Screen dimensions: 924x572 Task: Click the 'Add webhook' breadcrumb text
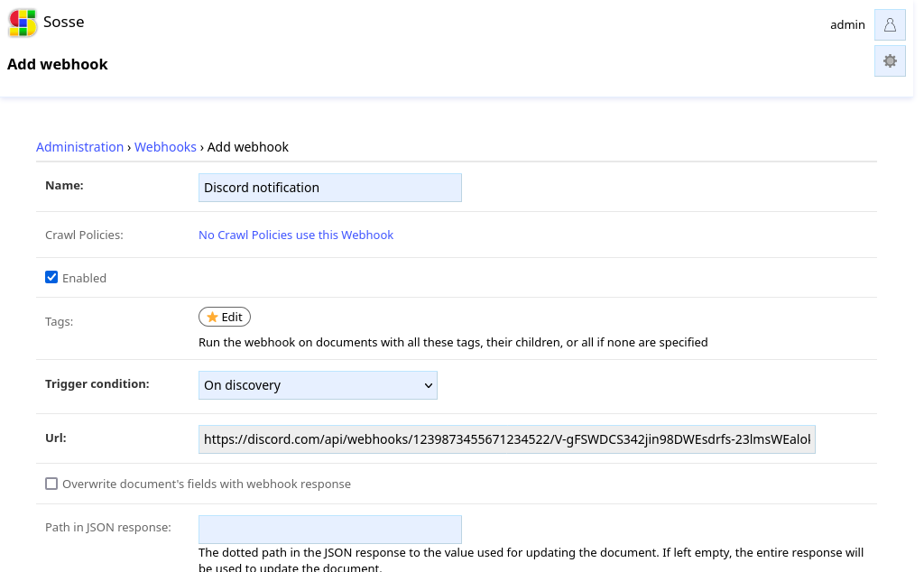point(248,147)
